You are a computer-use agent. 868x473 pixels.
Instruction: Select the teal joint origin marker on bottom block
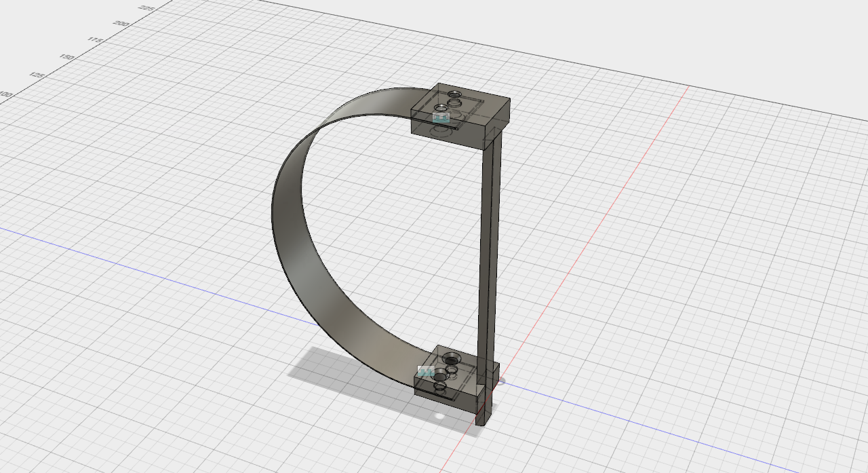(x=425, y=371)
